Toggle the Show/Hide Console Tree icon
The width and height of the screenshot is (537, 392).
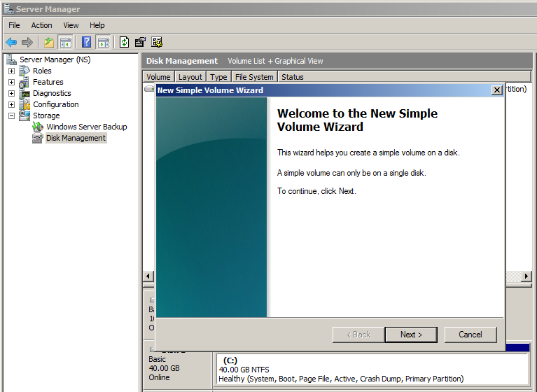[x=65, y=43]
